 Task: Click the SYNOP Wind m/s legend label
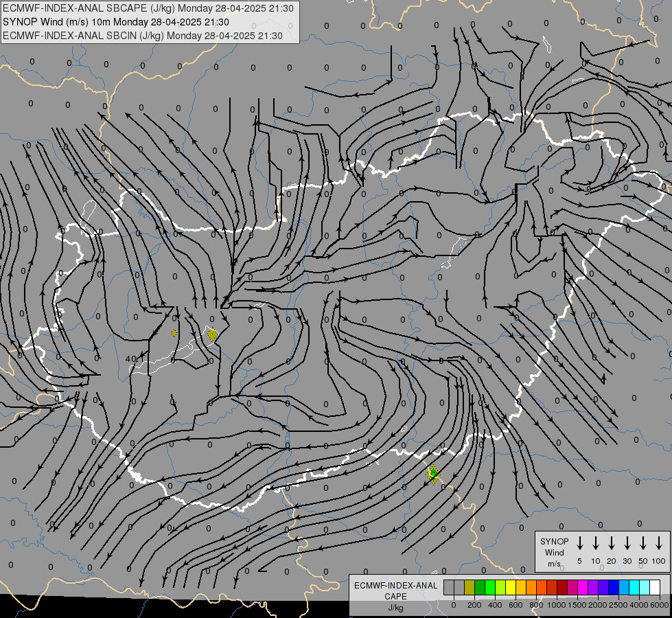pyautogui.click(x=554, y=552)
